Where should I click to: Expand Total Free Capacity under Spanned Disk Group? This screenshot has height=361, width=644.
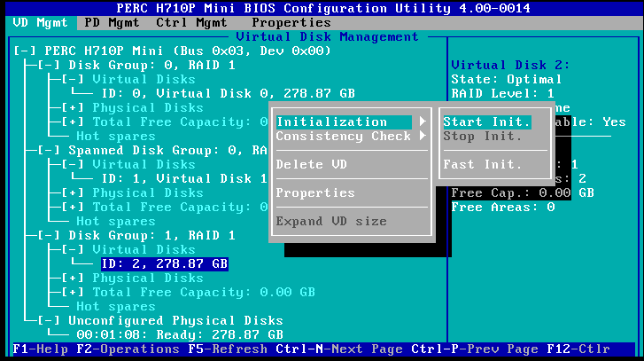(73, 208)
